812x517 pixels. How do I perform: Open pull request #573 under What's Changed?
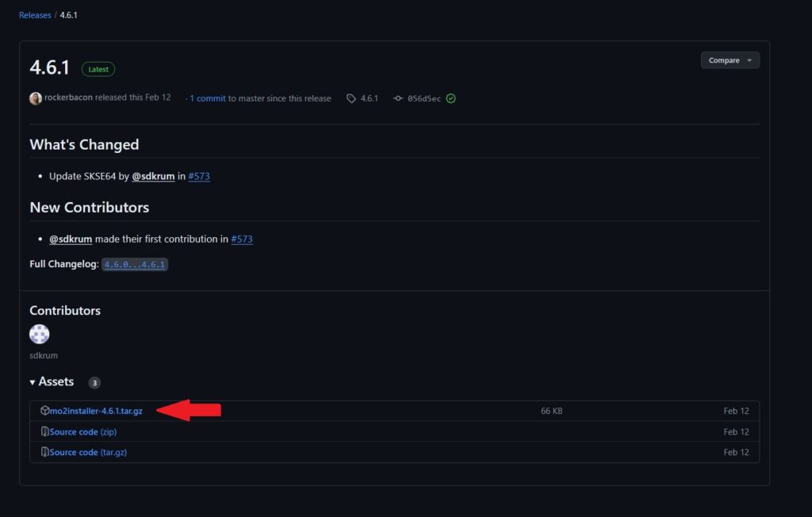pos(199,176)
